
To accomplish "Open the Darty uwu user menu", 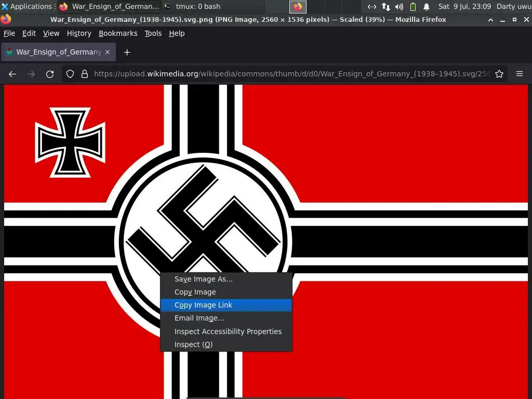I will point(514,6).
